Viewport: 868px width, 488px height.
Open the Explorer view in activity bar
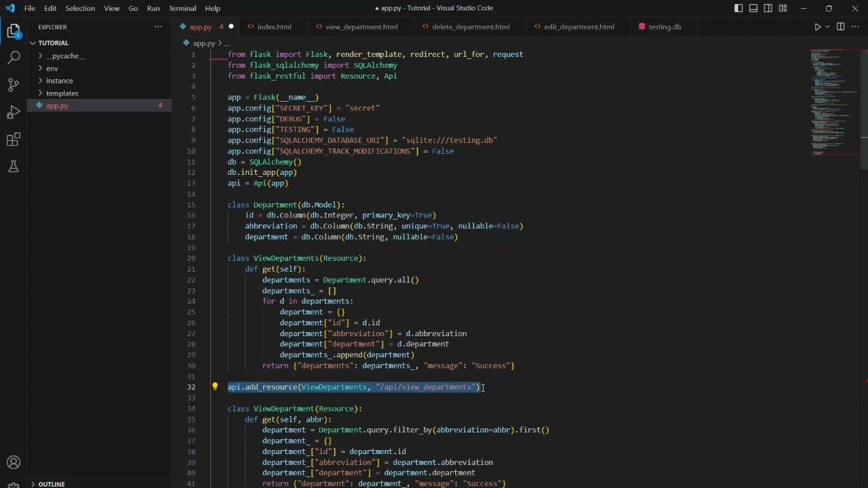(x=14, y=30)
